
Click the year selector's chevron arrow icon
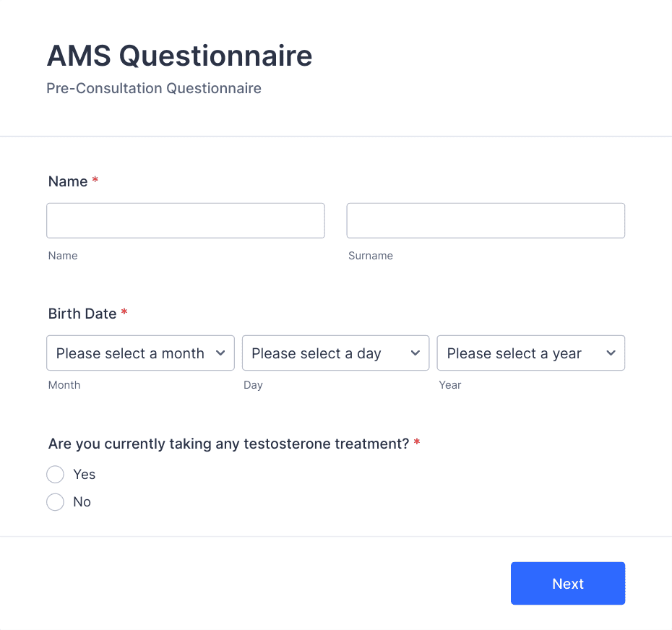[x=611, y=353]
